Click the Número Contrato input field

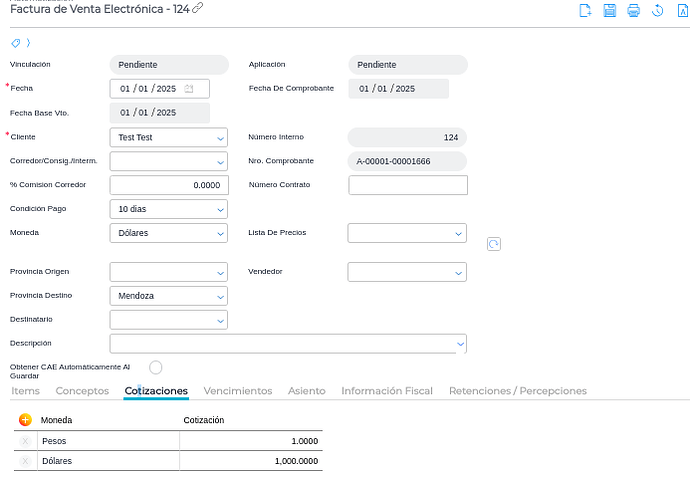click(x=407, y=185)
